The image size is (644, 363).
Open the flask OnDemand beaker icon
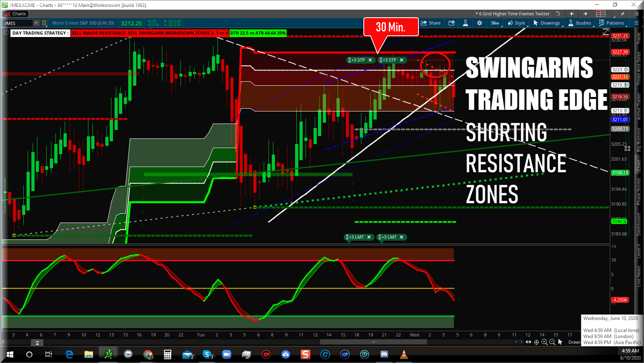click(466, 23)
